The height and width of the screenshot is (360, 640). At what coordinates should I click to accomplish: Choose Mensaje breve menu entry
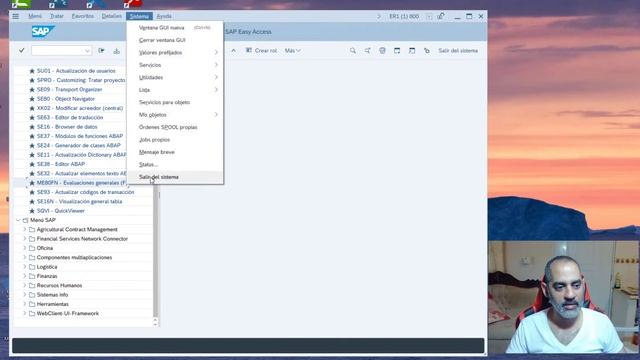point(175,152)
